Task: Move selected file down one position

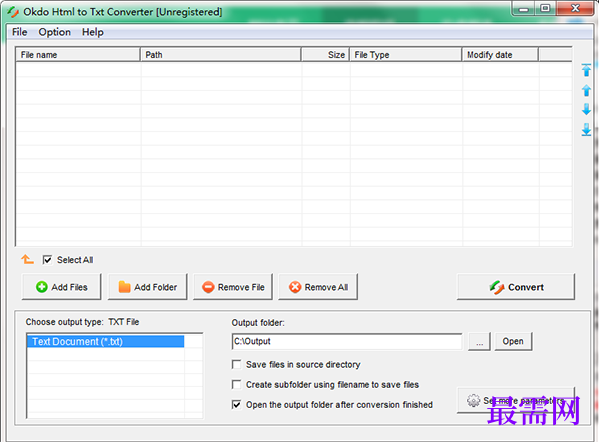Action: (586, 109)
